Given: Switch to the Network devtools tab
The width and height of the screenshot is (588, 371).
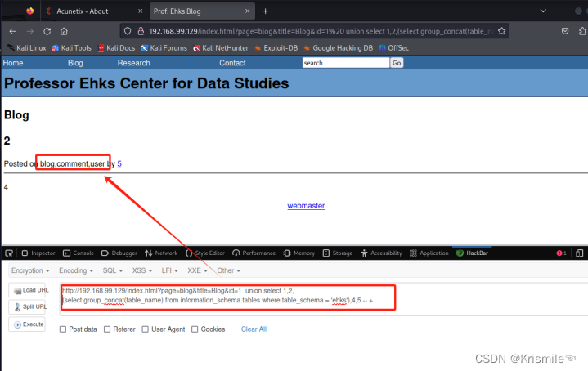Looking at the screenshot, I should point(161,253).
